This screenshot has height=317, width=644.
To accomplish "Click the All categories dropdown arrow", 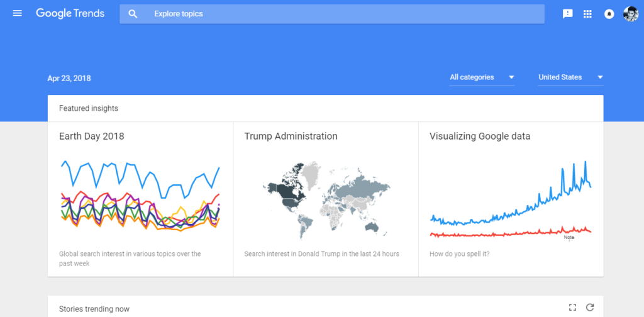I will point(511,77).
